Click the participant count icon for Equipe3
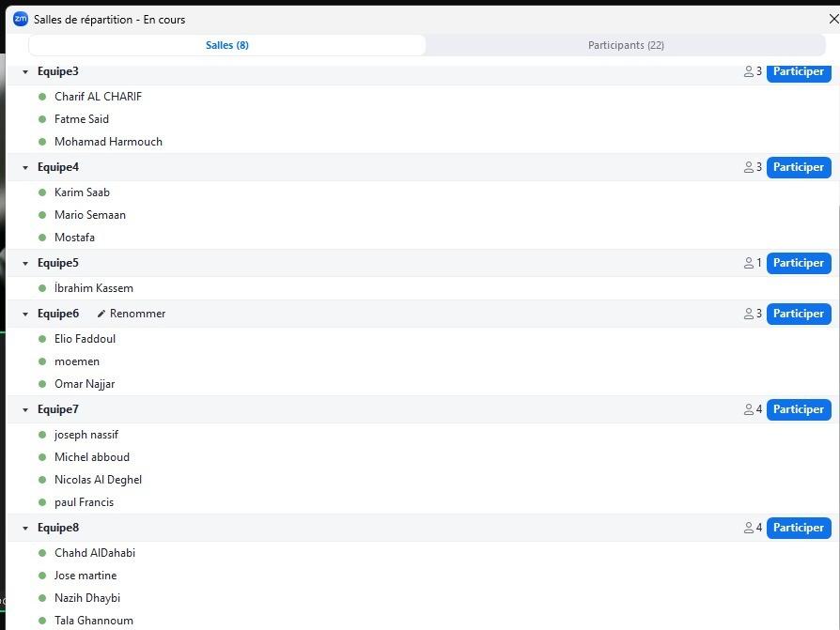This screenshot has height=630, width=840. (749, 71)
